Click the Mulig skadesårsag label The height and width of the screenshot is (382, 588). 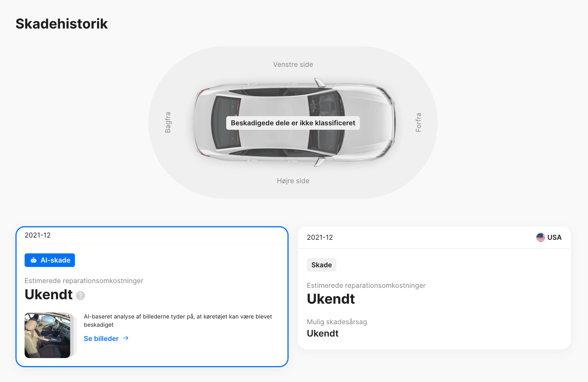(337, 322)
